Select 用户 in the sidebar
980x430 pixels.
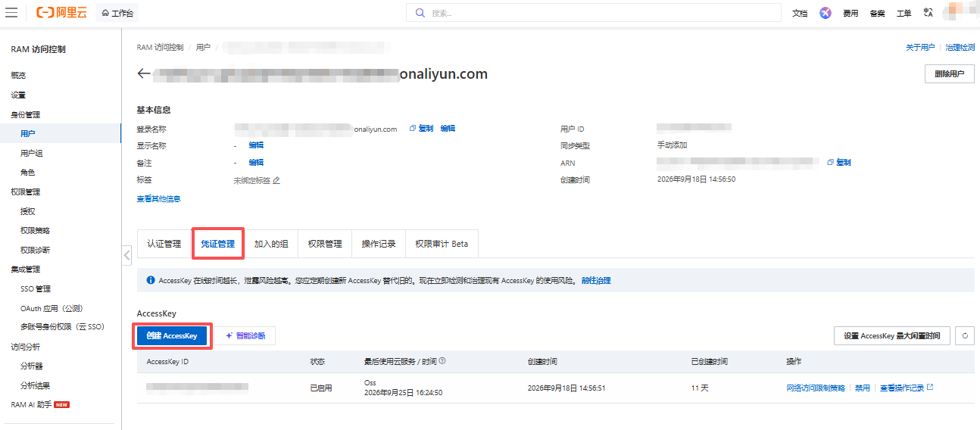point(28,133)
